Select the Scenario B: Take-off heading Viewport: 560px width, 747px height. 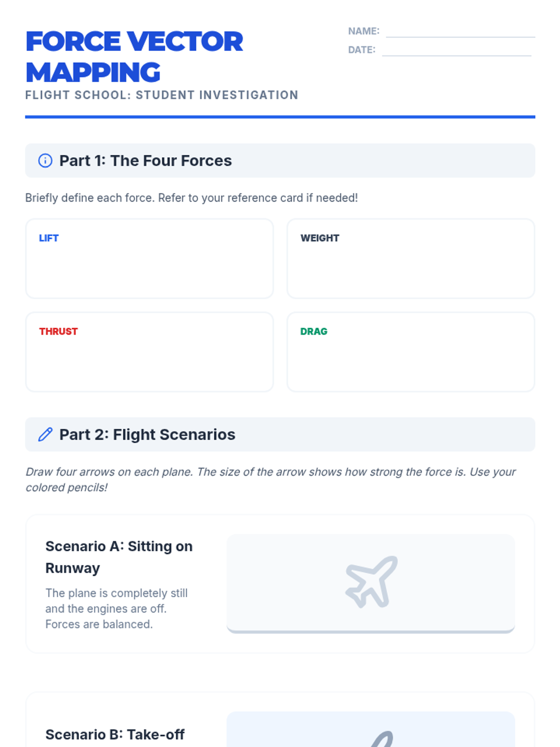pos(115,734)
